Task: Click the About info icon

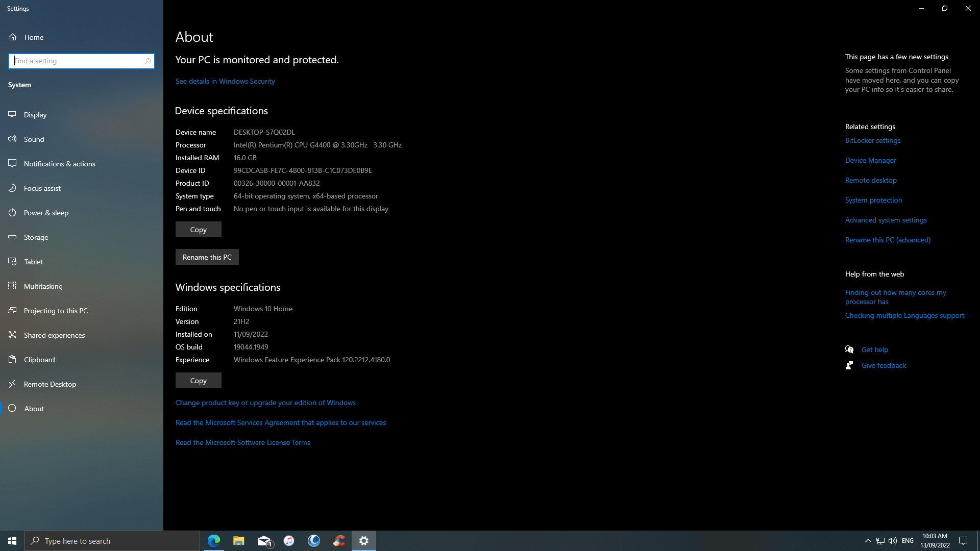Action: pyautogui.click(x=12, y=408)
